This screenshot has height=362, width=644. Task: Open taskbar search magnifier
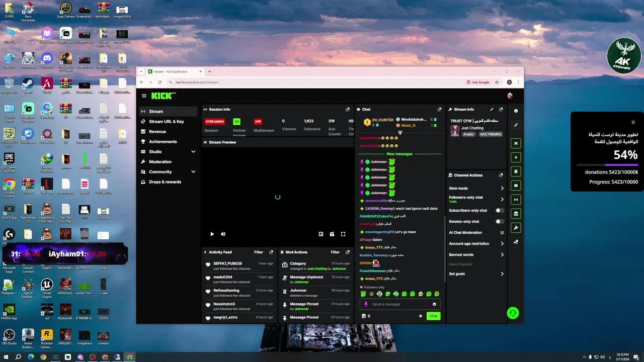[18, 357]
